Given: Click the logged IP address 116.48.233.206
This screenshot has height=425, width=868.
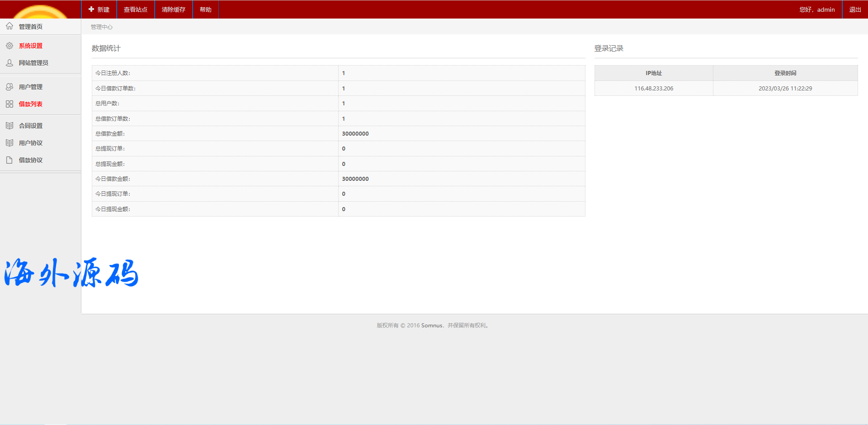Looking at the screenshot, I should [654, 89].
